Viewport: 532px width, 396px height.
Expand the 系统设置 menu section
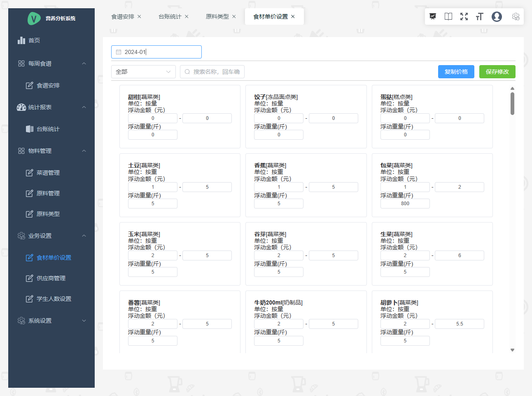pyautogui.click(x=84, y=321)
